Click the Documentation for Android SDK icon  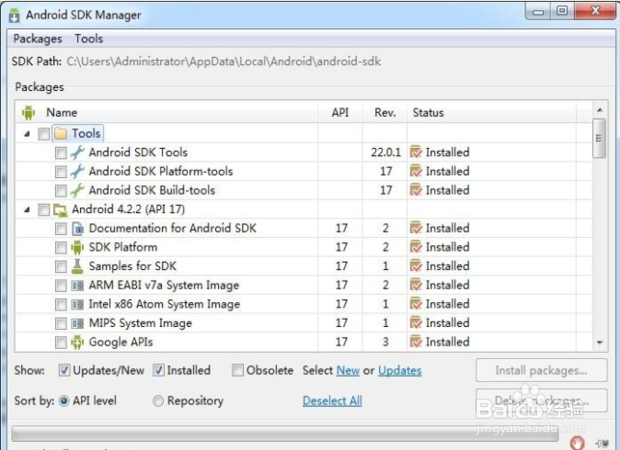click(x=78, y=228)
